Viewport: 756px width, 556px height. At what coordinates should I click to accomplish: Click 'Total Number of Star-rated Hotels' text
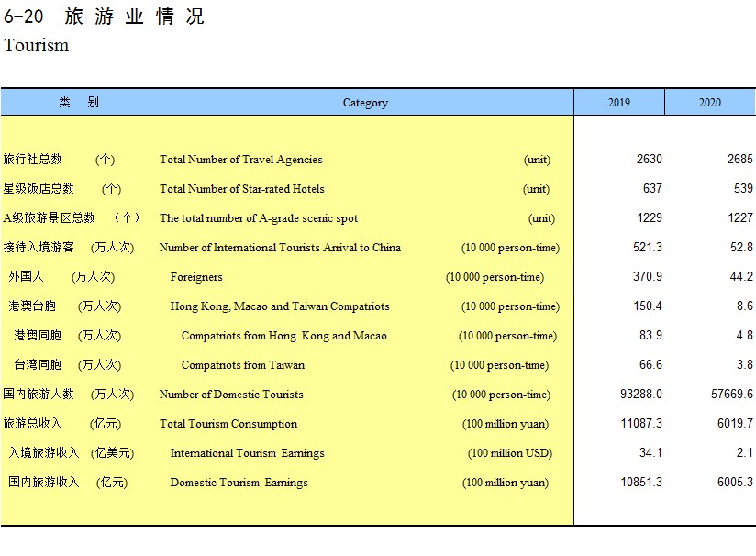point(242,189)
